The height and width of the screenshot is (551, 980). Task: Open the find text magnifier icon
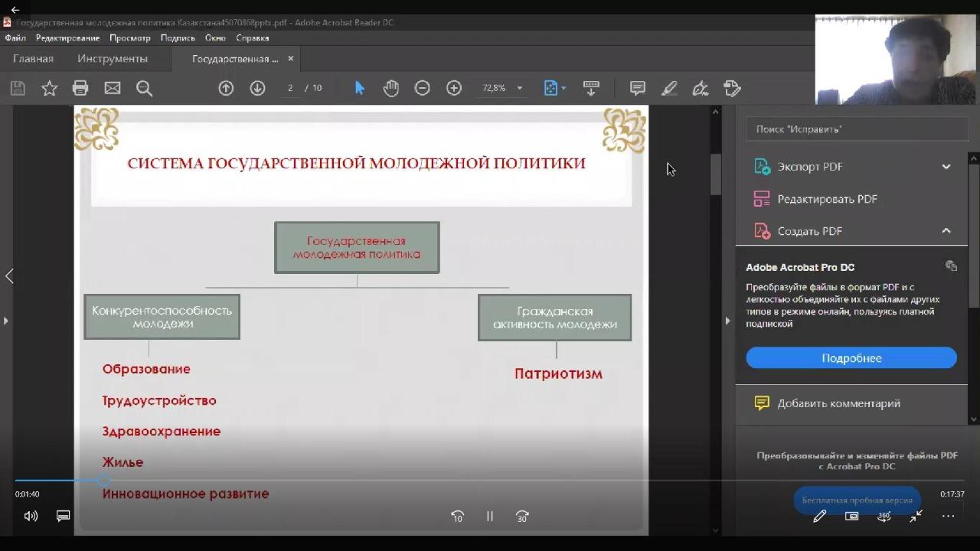[144, 88]
